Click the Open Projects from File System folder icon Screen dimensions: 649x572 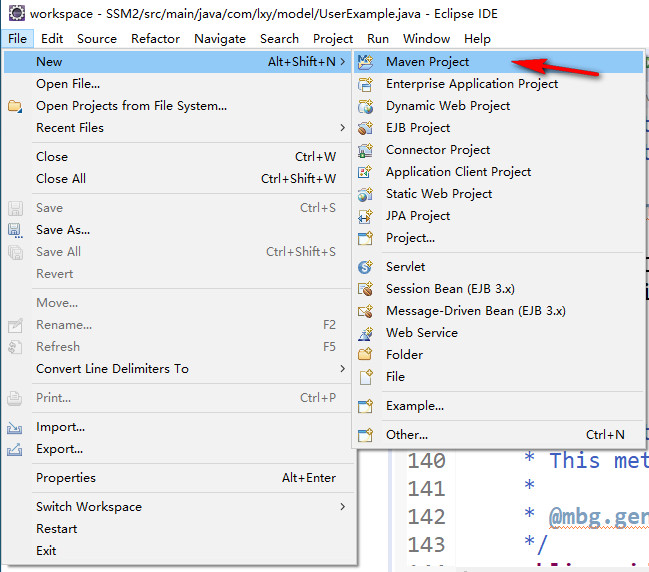tap(15, 106)
